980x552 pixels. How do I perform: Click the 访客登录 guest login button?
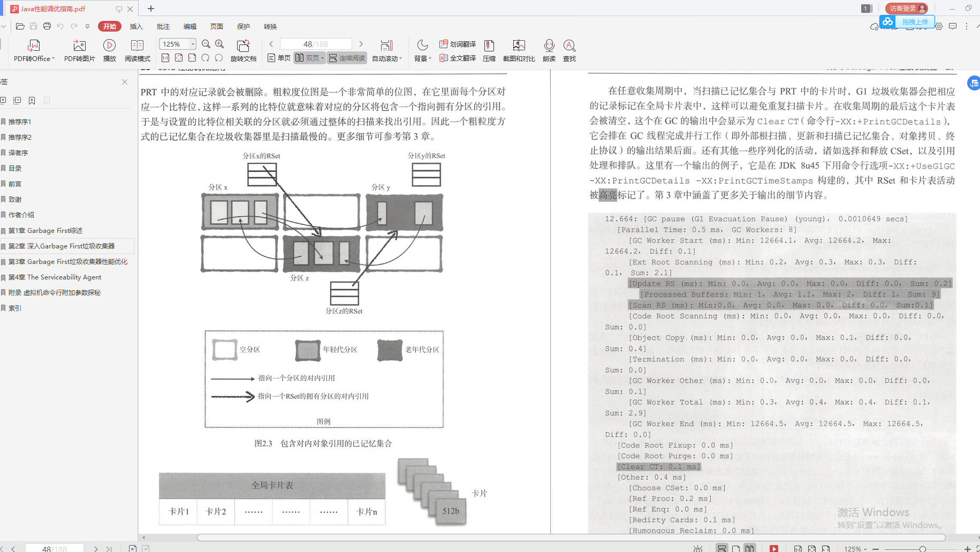906,9
